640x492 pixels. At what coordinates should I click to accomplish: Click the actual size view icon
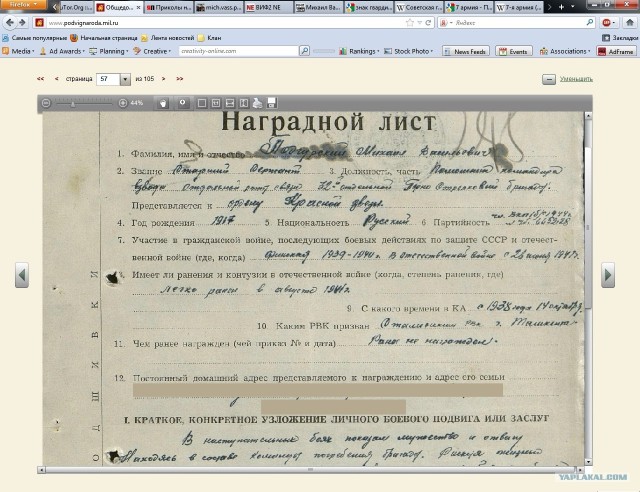click(x=216, y=103)
